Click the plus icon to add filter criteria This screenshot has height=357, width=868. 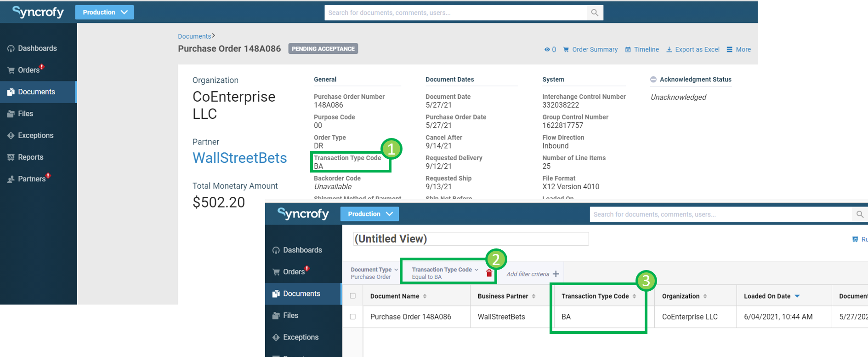pyautogui.click(x=556, y=274)
